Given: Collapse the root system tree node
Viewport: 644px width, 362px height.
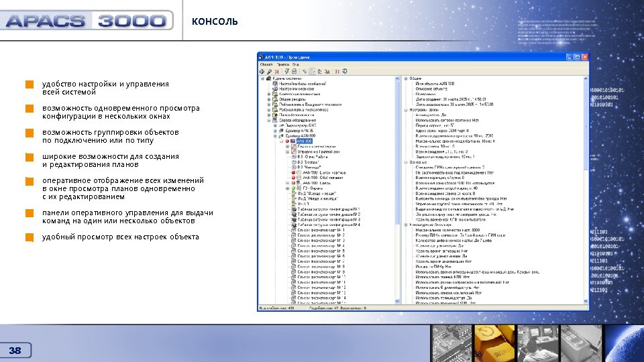Looking at the screenshot, I should tap(263, 78).
